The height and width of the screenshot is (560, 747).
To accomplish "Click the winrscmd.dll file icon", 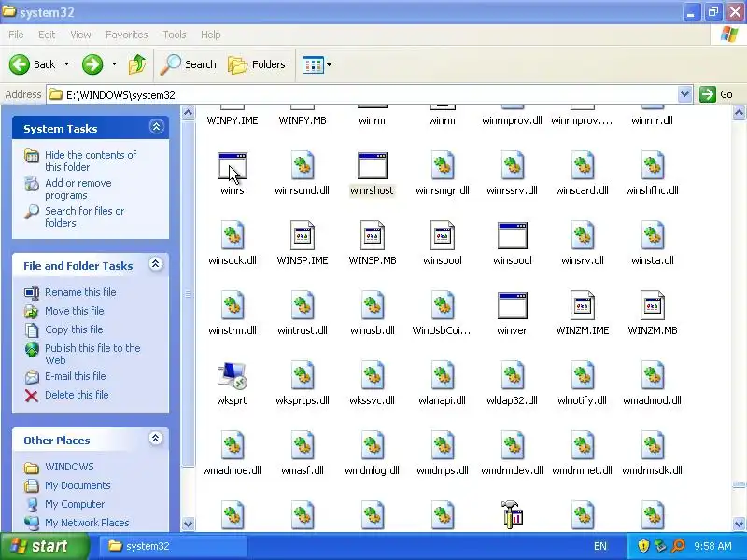I will tap(303, 165).
